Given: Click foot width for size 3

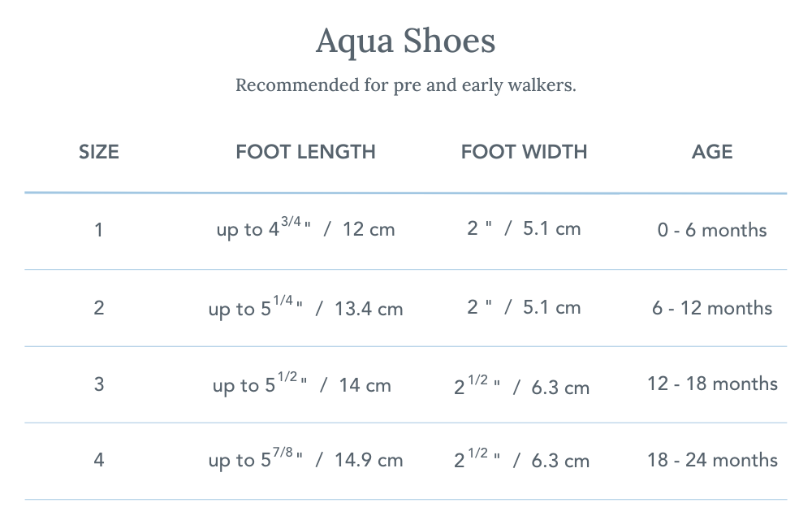Looking at the screenshot, I should [x=521, y=386].
